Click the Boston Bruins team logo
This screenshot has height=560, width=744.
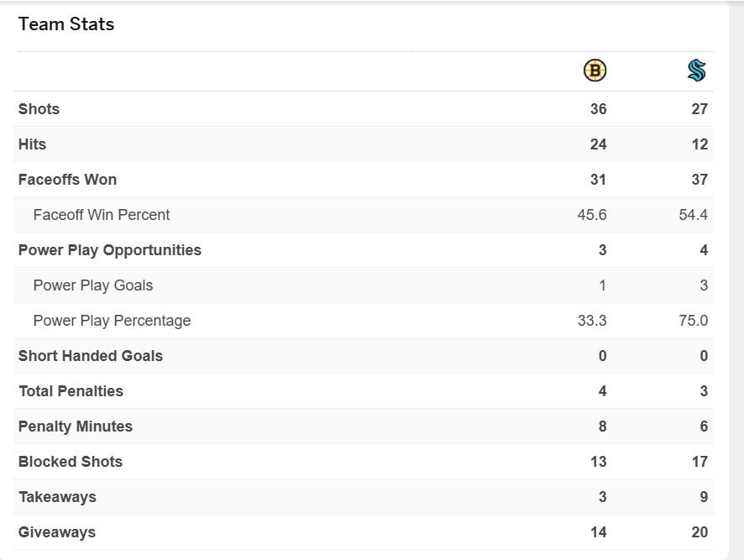[595, 71]
